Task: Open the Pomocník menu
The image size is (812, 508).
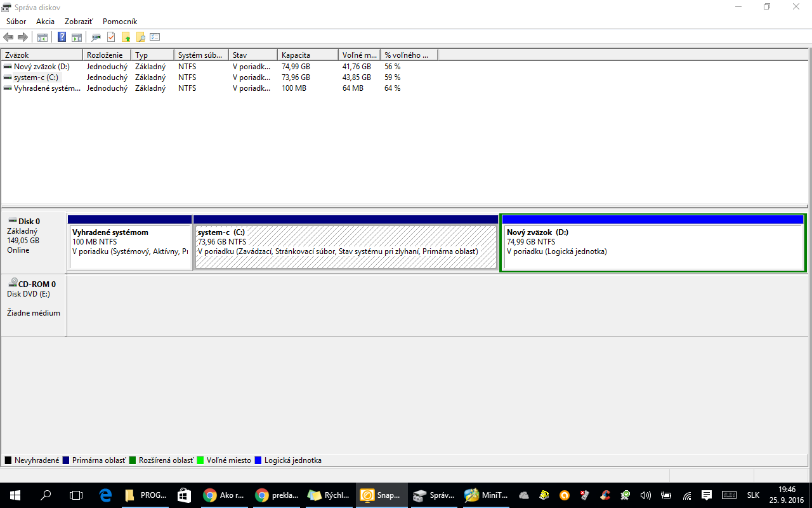Action: pyautogui.click(x=120, y=22)
